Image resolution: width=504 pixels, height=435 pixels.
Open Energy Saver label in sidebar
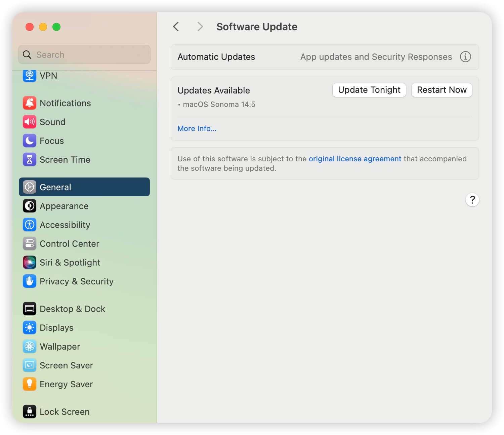(67, 384)
